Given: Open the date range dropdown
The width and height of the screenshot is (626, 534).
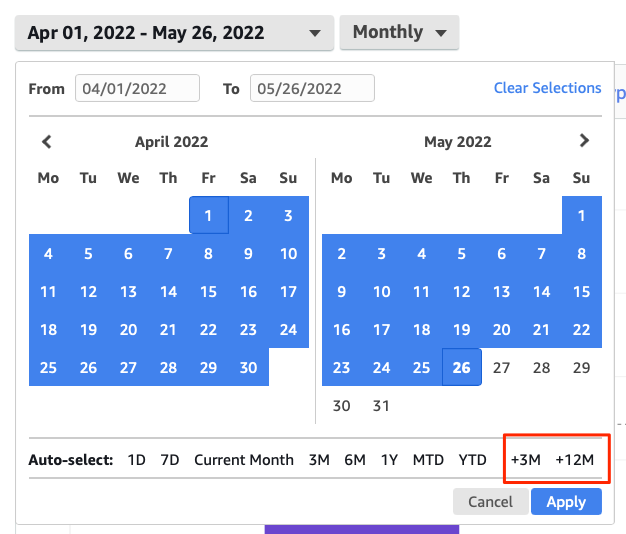Looking at the screenshot, I should (174, 33).
